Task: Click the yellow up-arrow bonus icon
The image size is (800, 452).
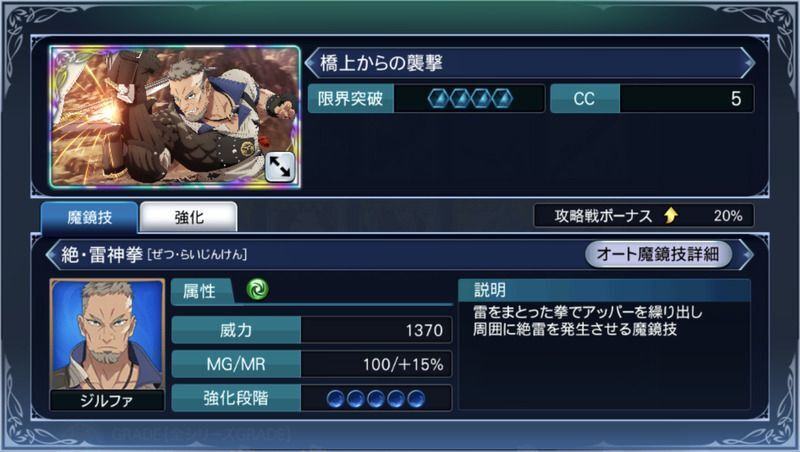Action: (671, 216)
